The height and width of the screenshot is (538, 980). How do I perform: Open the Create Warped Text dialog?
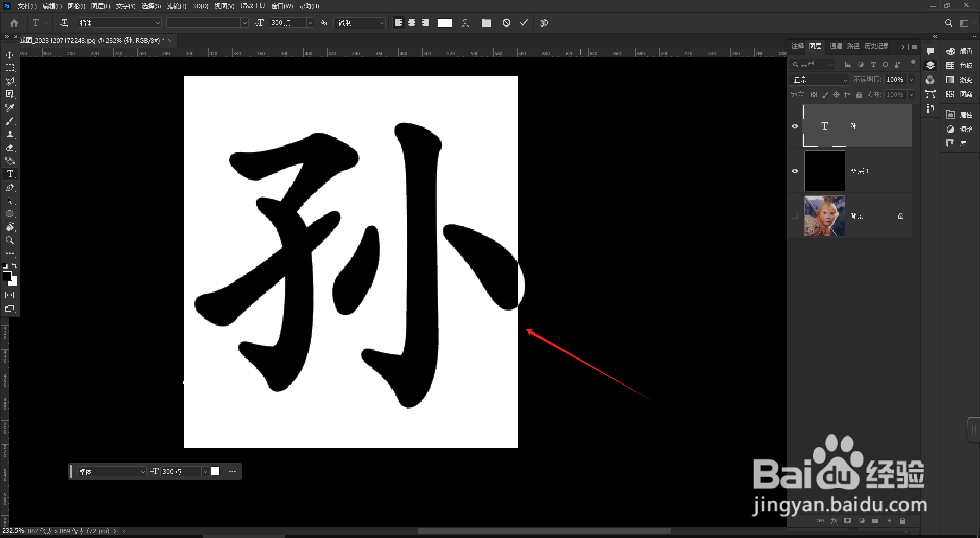[x=465, y=23]
